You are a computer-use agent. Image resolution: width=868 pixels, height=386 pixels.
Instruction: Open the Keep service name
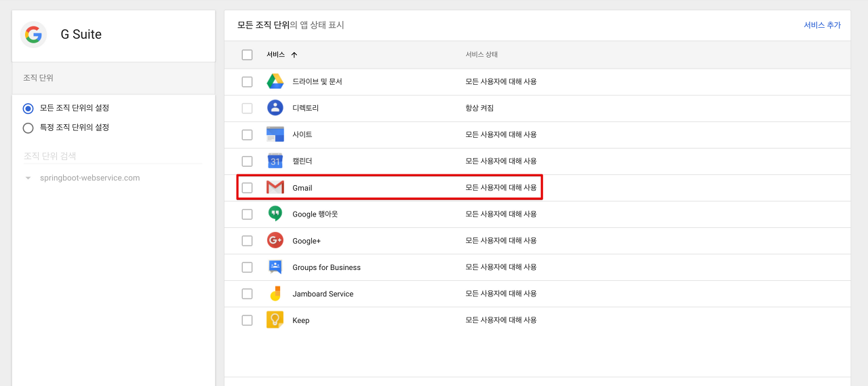[301, 320]
